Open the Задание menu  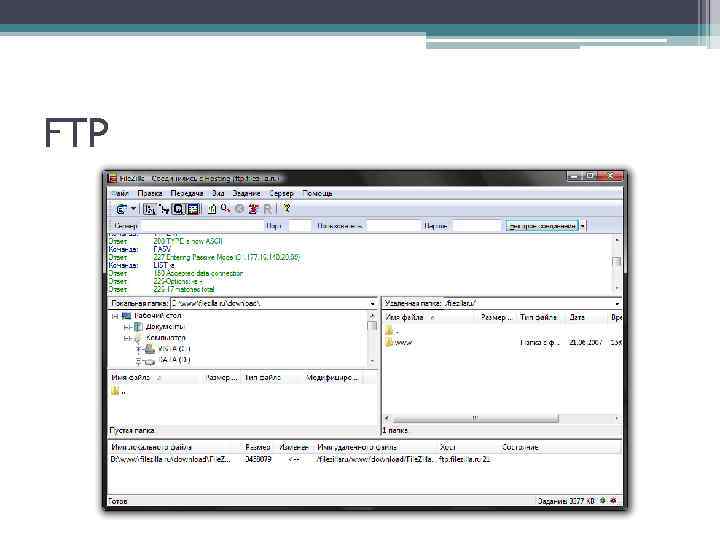click(x=246, y=194)
